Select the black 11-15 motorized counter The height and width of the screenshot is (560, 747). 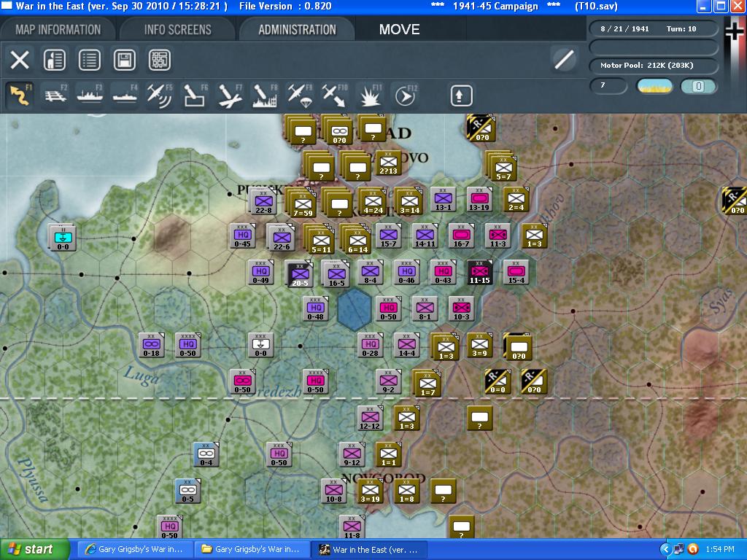[x=480, y=273]
